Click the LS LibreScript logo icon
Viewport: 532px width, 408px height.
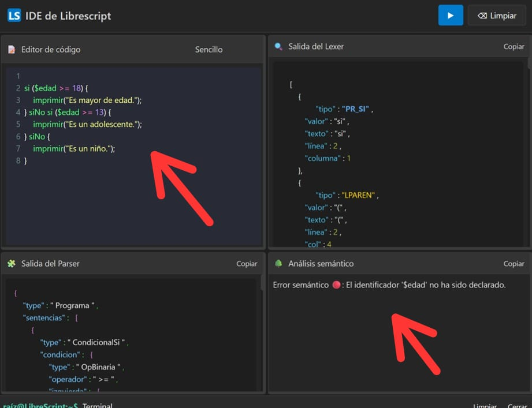pos(14,16)
